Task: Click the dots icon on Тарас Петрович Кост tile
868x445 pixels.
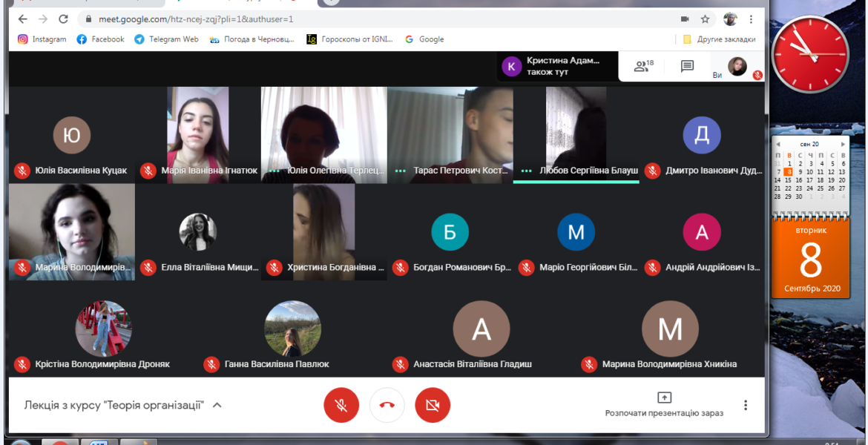Action: point(400,171)
